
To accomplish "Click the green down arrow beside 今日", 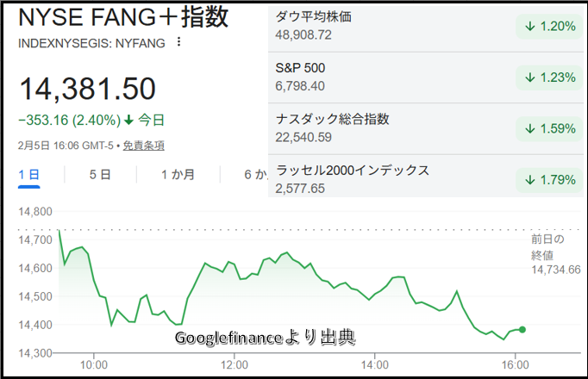I will coord(129,120).
